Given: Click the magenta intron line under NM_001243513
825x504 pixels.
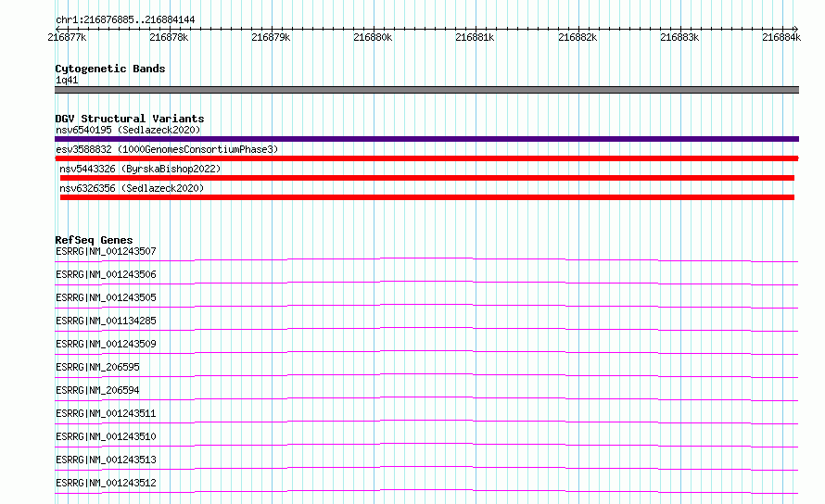Looking at the screenshot, I should click(x=426, y=467).
